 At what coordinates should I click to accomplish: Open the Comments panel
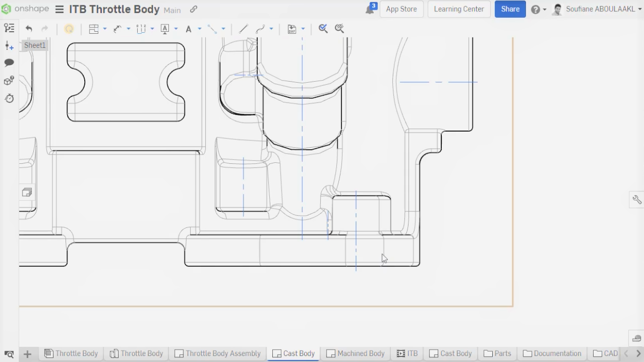coord(9,63)
